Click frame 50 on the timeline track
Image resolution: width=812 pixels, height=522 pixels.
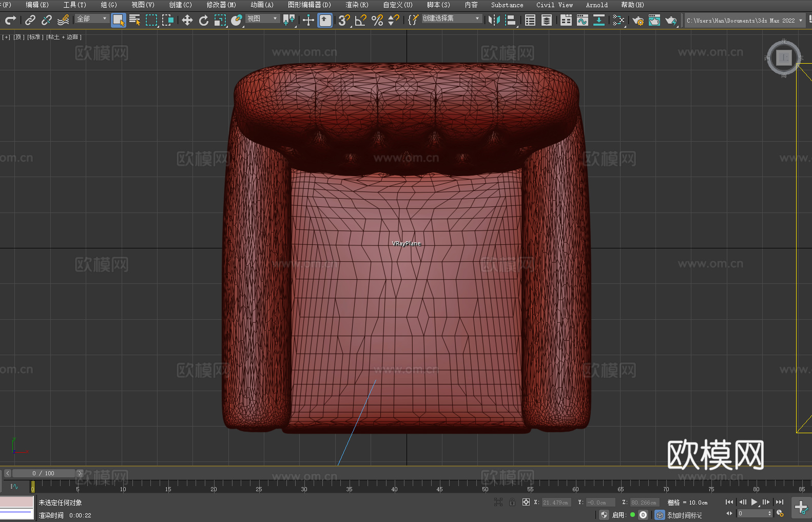click(485, 486)
